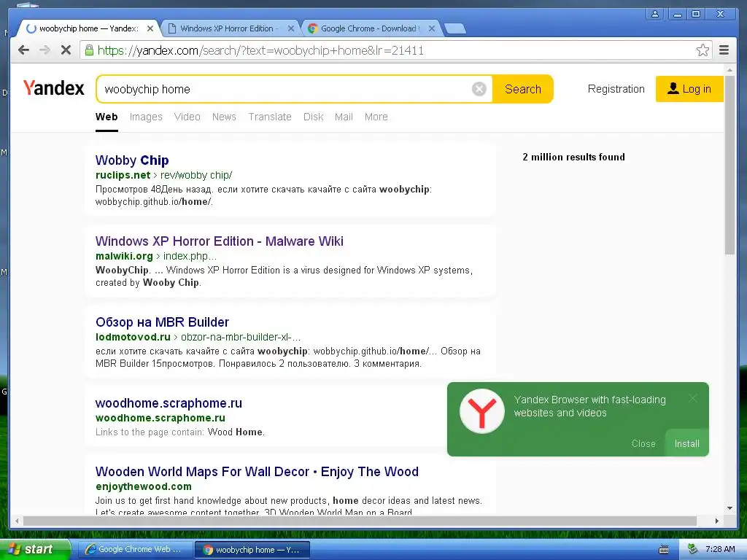Click the keyboard icon in system tray

(x=664, y=550)
